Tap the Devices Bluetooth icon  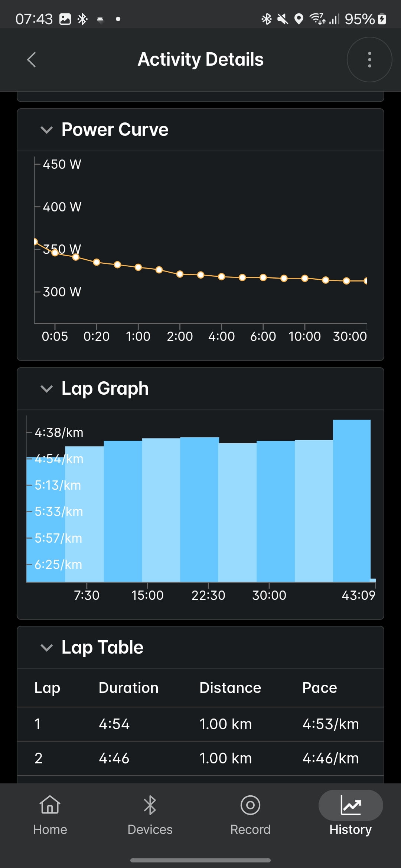pyautogui.click(x=150, y=805)
